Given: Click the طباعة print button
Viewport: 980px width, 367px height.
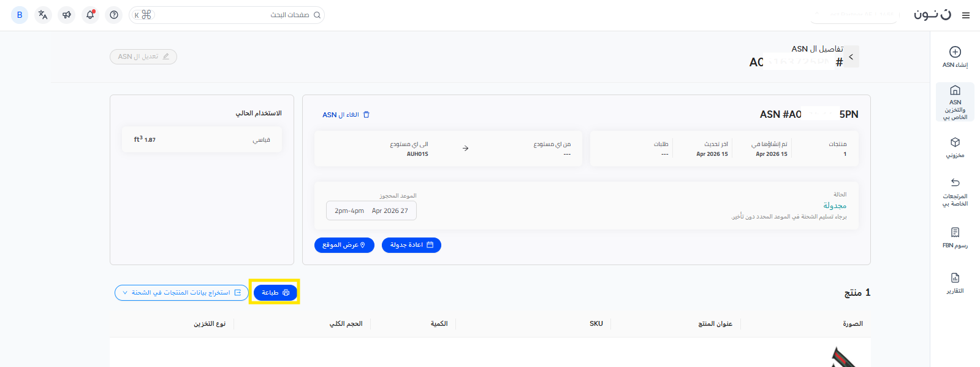Looking at the screenshot, I should click(275, 293).
